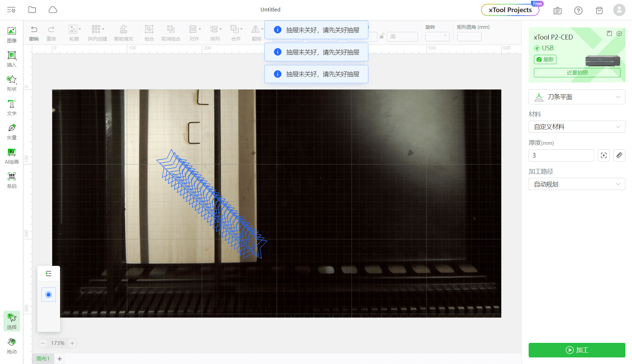This screenshot has height=364, width=632.
Task: Open the Merge (合并) dropdown
Action: (x=236, y=33)
